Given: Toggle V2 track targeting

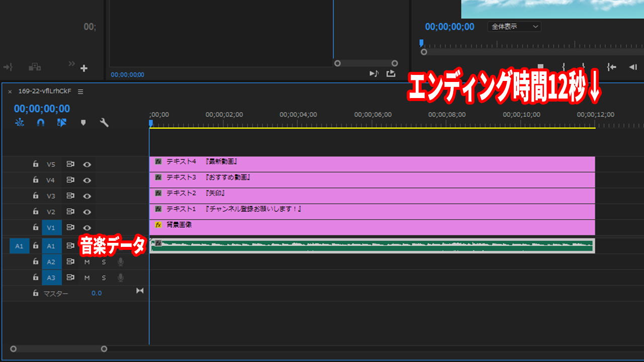Looking at the screenshot, I should pyautogui.click(x=51, y=212).
